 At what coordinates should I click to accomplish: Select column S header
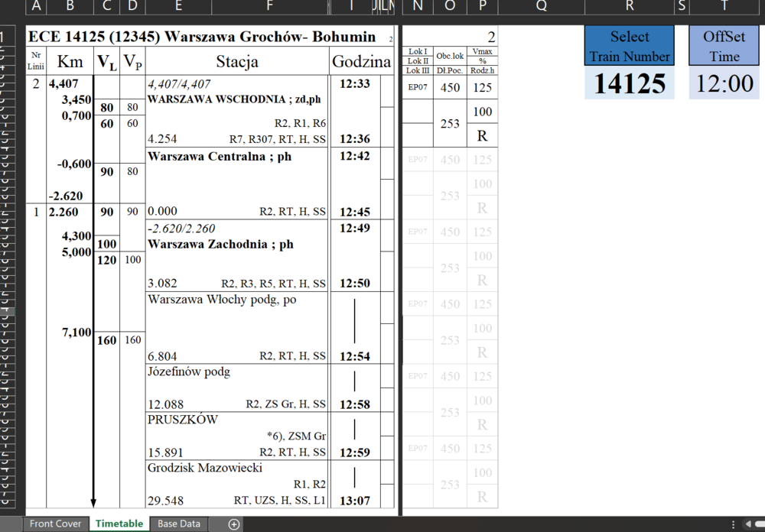[682, 6]
